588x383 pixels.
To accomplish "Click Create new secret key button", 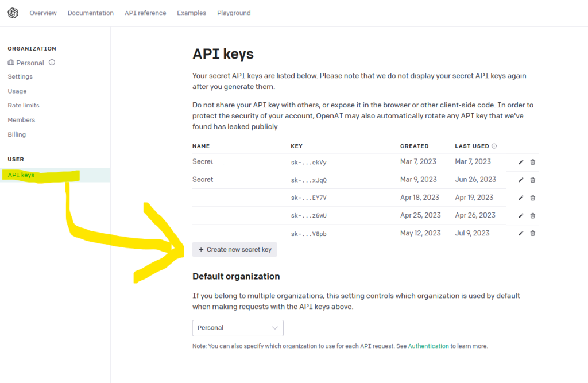I will [x=235, y=249].
